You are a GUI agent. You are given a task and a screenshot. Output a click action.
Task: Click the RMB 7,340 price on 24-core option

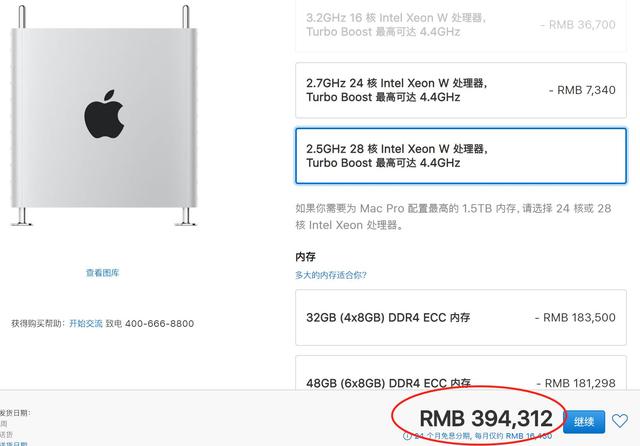pyautogui.click(x=582, y=90)
